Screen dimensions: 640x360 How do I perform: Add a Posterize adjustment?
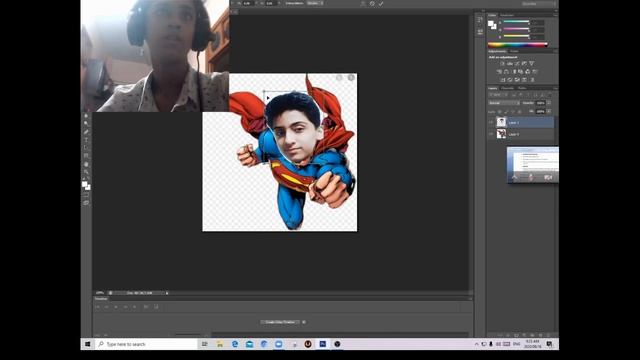pos(510,80)
